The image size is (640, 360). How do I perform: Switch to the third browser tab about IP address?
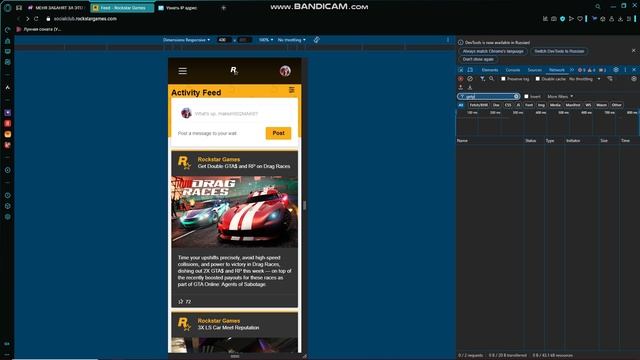coord(182,8)
